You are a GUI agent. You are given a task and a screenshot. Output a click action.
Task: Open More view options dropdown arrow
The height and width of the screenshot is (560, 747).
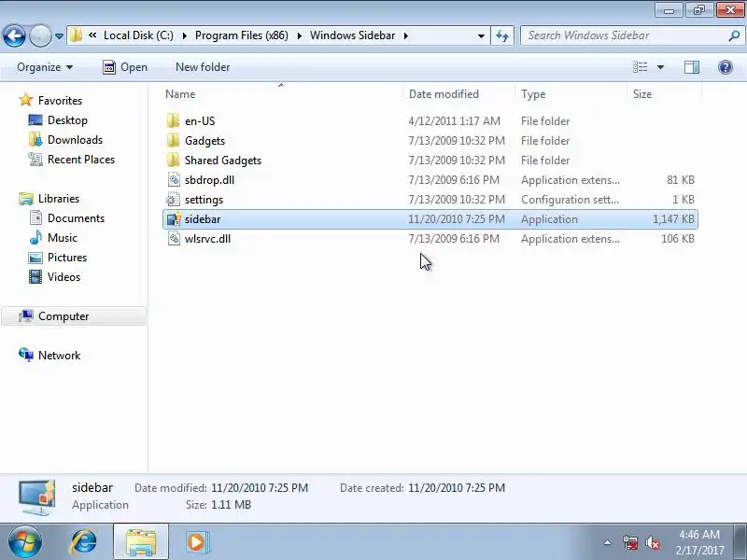click(660, 67)
